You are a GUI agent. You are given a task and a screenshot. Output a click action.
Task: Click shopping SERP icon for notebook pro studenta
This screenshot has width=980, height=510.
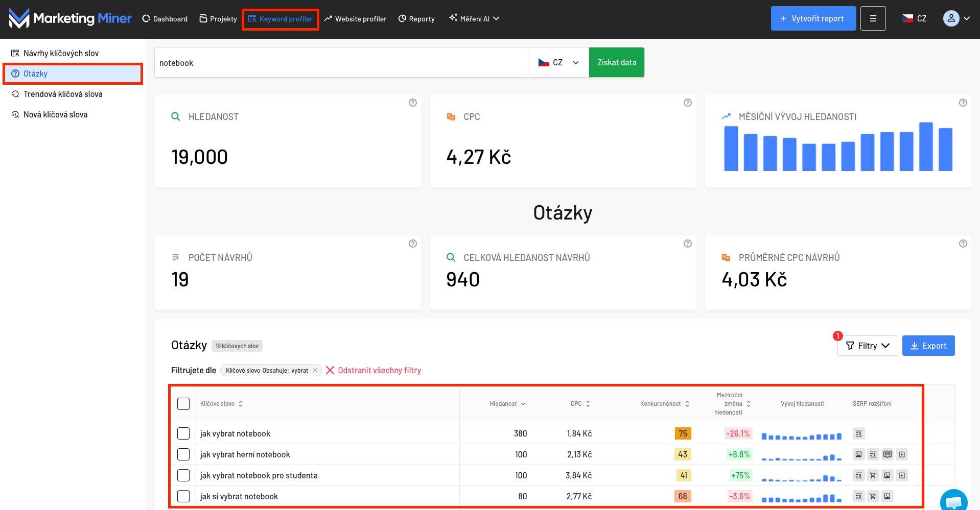coord(873,475)
